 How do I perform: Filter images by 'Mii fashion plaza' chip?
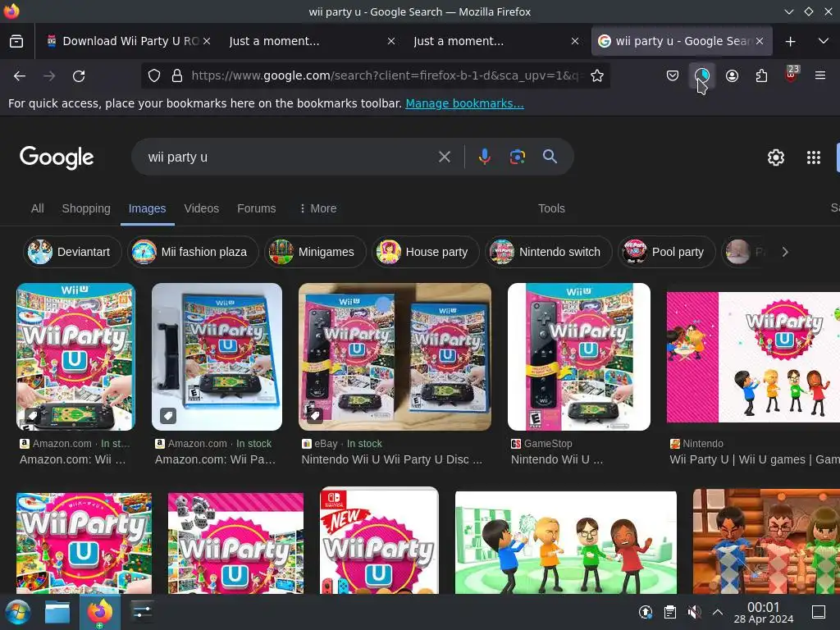coord(193,252)
